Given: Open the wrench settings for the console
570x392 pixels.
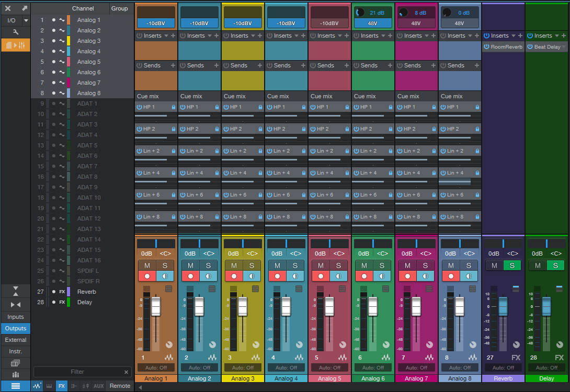Looking at the screenshot, I should (x=15, y=32).
